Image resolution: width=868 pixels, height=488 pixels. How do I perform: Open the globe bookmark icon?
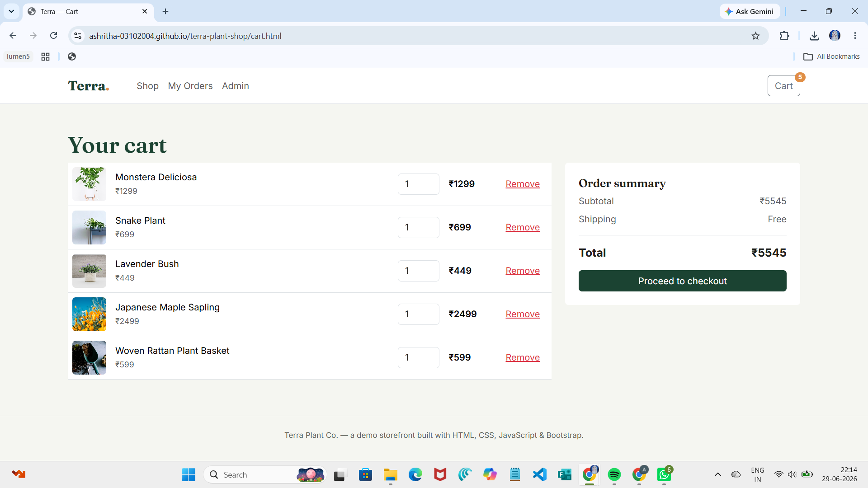(72, 56)
